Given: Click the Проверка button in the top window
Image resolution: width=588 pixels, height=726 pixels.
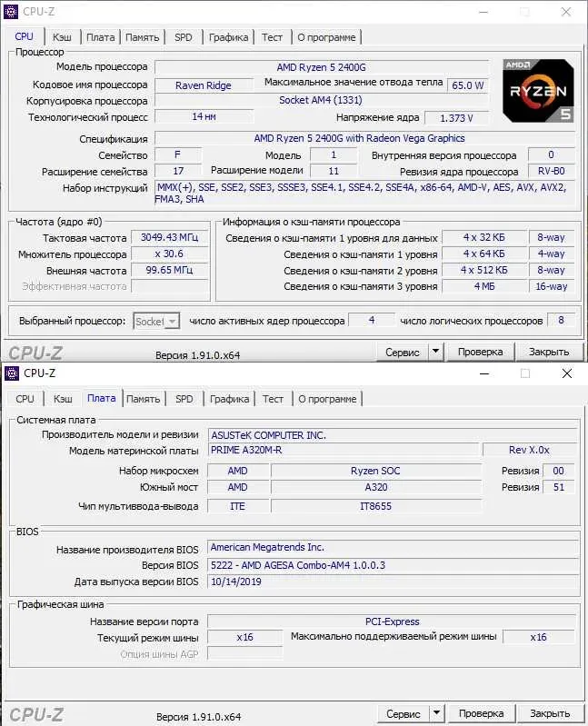Looking at the screenshot, I should pyautogui.click(x=480, y=352).
